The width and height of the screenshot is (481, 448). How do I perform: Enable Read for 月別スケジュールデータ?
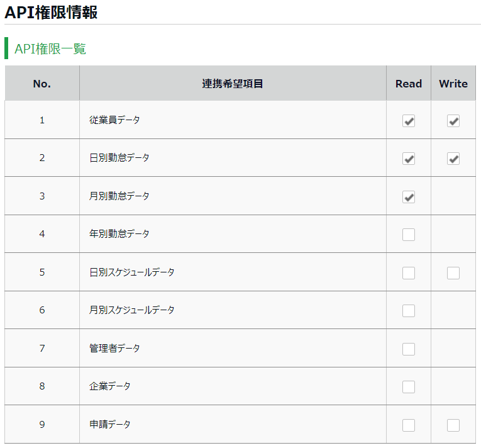point(409,311)
